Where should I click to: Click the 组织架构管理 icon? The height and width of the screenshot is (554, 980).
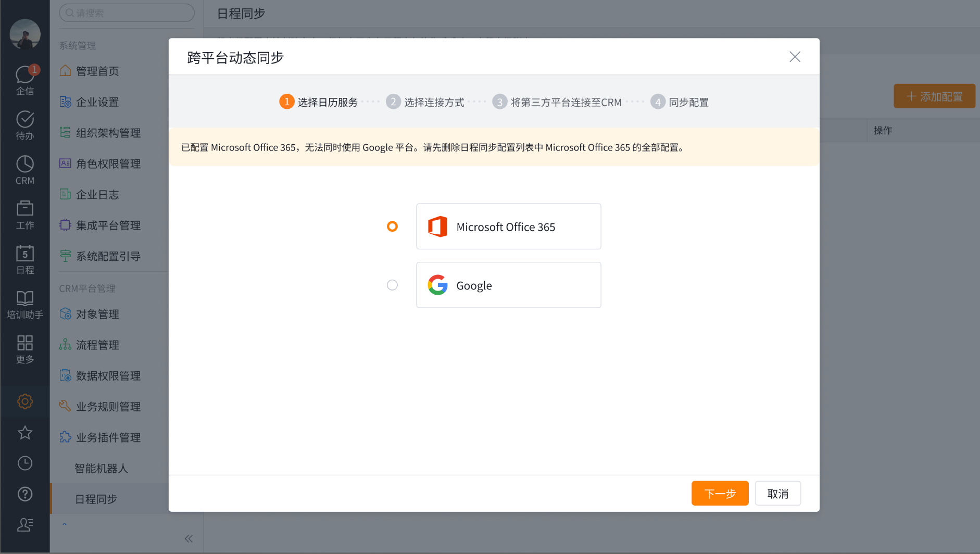65,132
